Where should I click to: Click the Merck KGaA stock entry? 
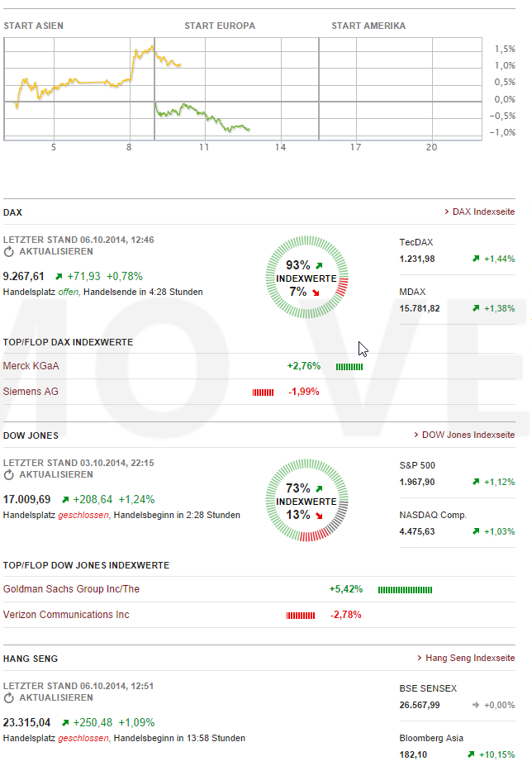point(31,365)
